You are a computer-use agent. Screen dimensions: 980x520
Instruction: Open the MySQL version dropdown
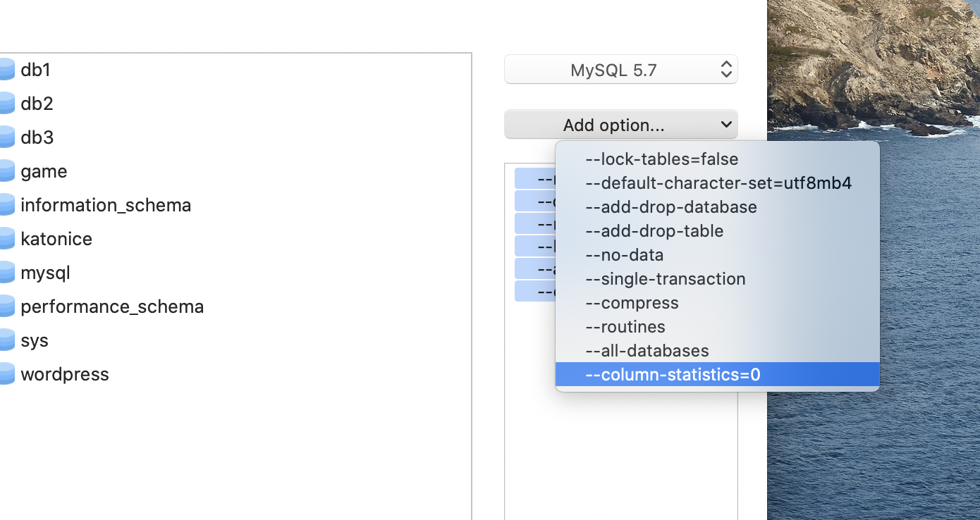[620, 69]
